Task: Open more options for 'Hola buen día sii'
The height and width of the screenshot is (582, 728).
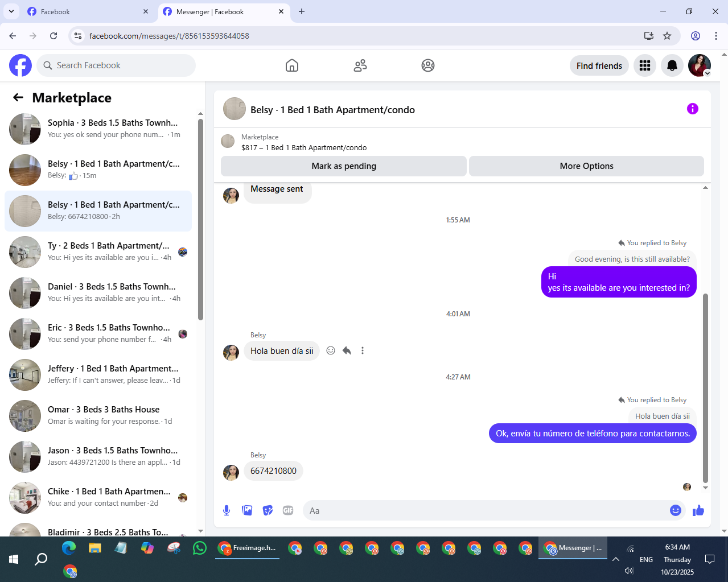Action: (x=363, y=350)
